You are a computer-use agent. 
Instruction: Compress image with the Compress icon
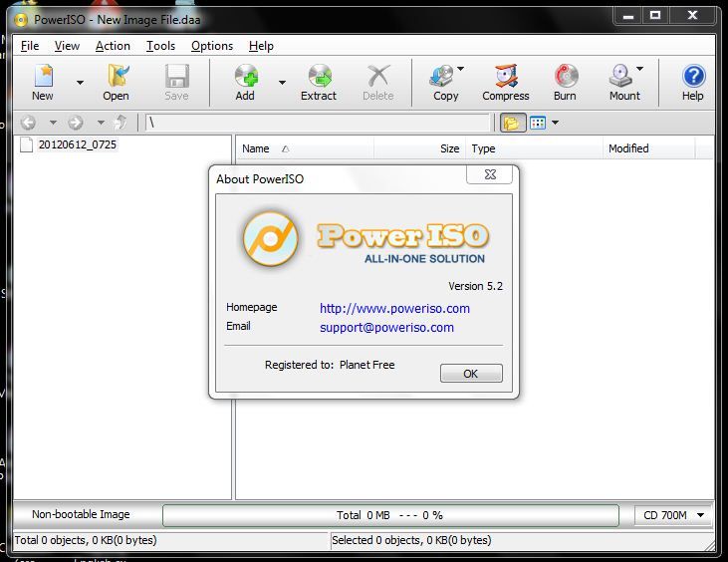point(506,83)
